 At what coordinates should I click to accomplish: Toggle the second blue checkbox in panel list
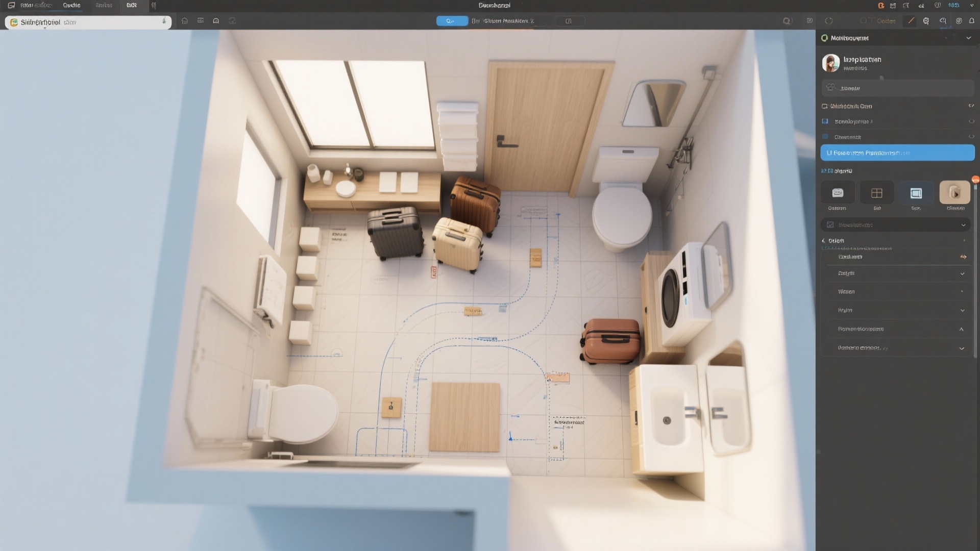[x=825, y=137]
